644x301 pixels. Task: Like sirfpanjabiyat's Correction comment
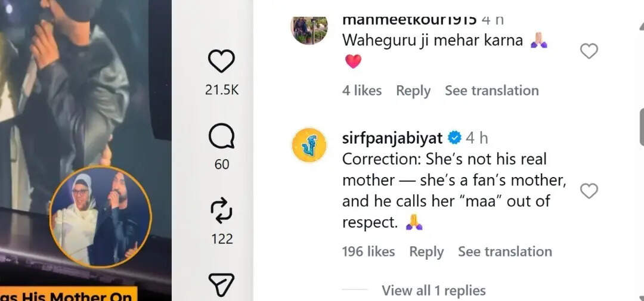pos(589,191)
